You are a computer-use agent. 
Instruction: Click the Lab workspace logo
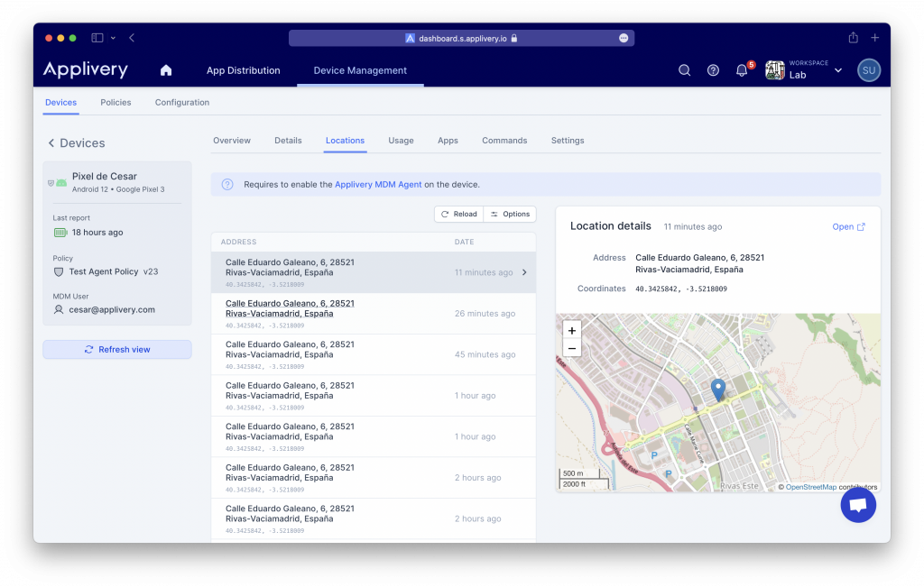(x=775, y=70)
